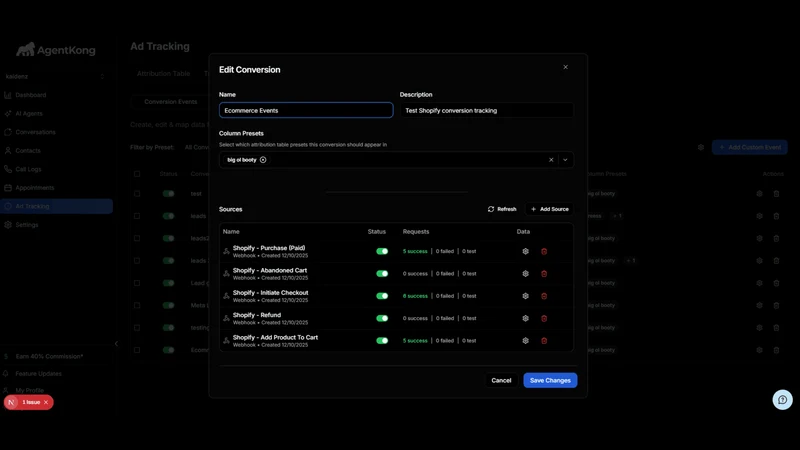Viewport: 800px width, 450px height.
Task: Click webhook icon beside Shopify - Add Product To Cart
Action: [227, 341]
